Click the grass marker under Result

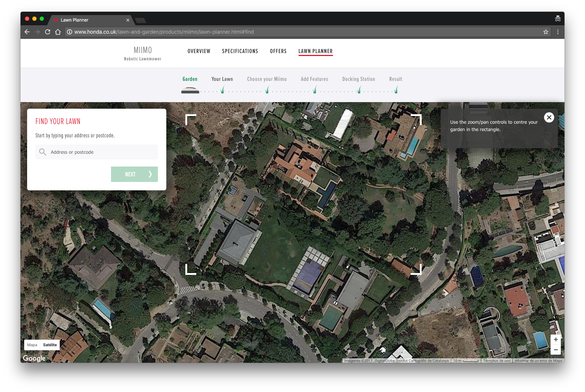pyautogui.click(x=396, y=90)
